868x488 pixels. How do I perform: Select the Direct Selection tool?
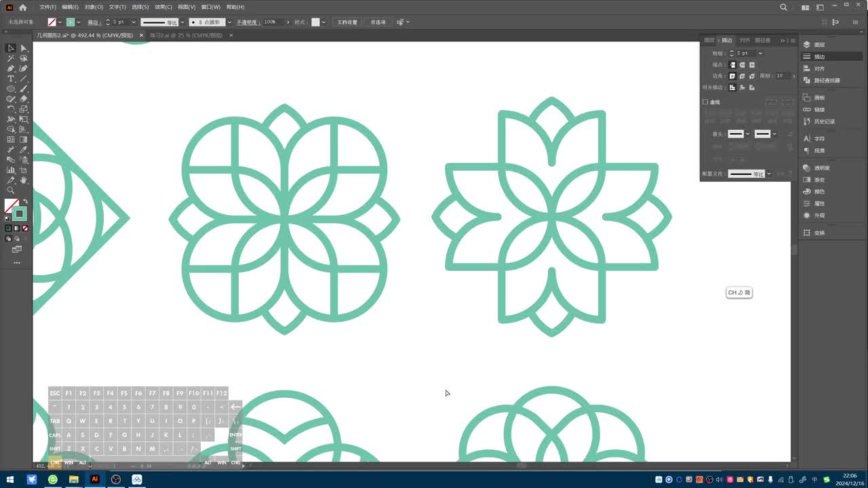pos(24,48)
